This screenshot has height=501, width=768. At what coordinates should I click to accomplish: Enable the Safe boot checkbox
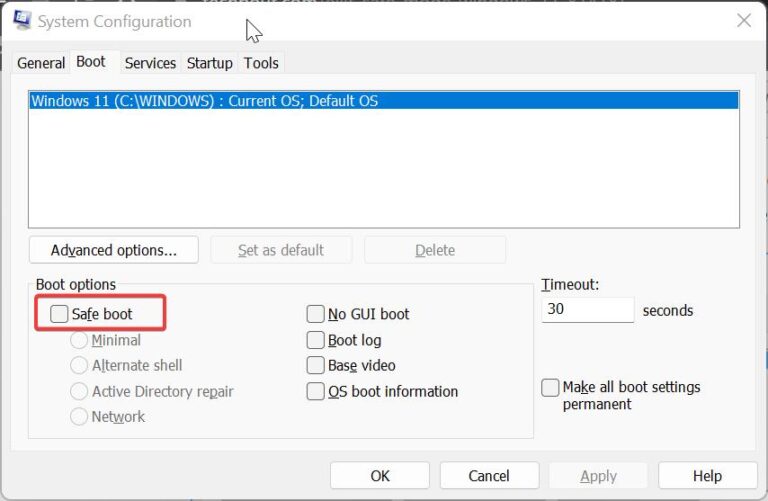pyautogui.click(x=59, y=314)
